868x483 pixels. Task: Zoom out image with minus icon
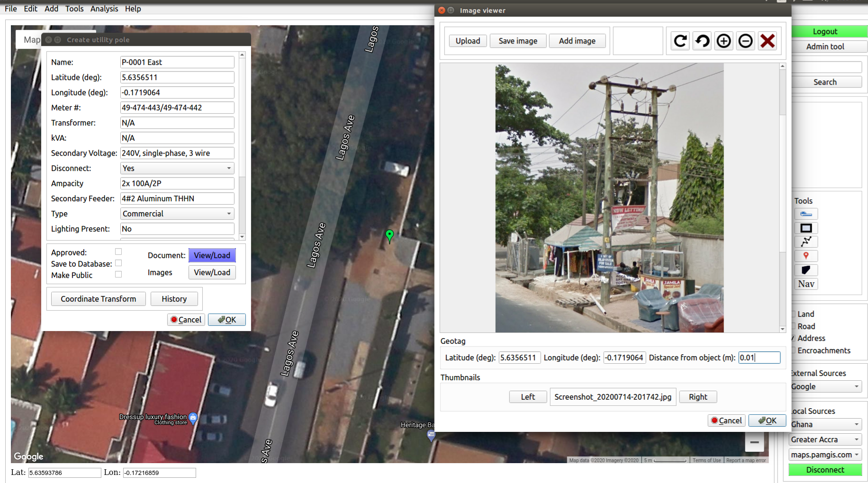tap(746, 41)
